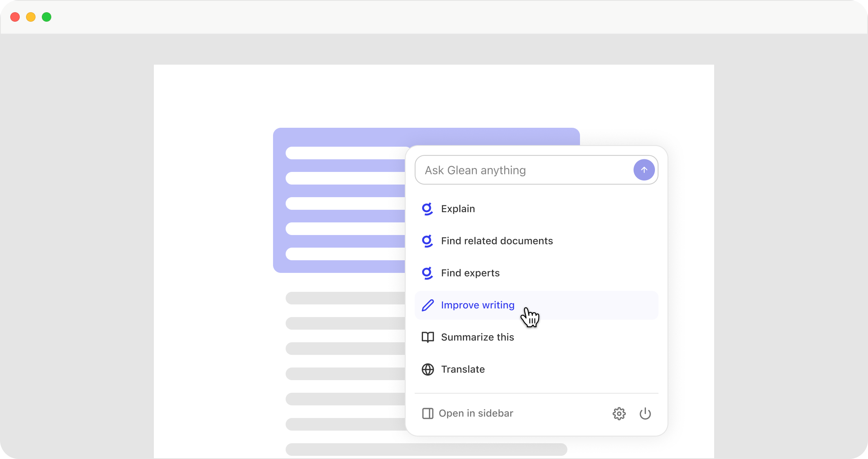The height and width of the screenshot is (459, 868).
Task: Select Find experts from the list
Action: (x=470, y=273)
